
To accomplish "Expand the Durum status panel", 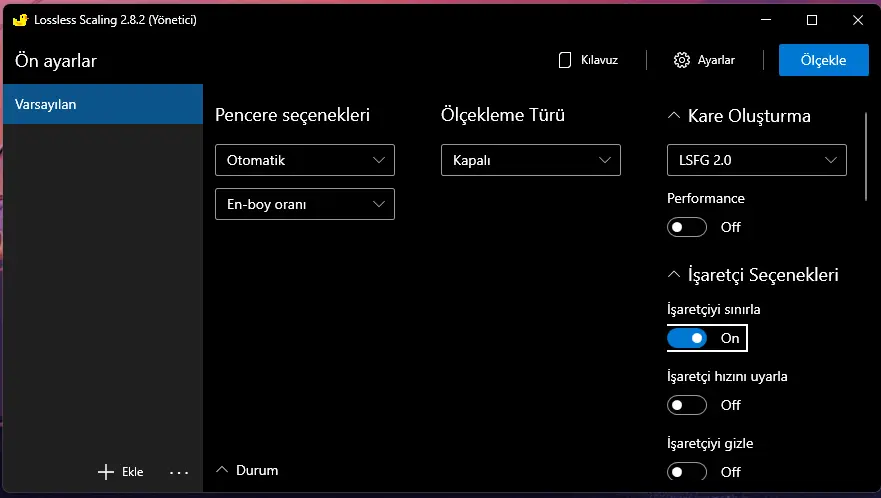I will point(222,470).
